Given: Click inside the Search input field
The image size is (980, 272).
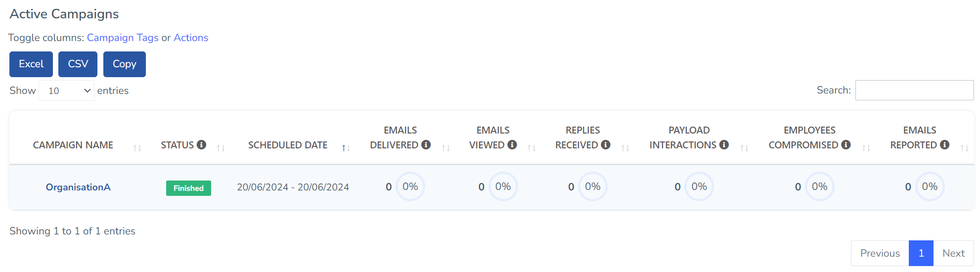Looking at the screenshot, I should click(x=914, y=91).
